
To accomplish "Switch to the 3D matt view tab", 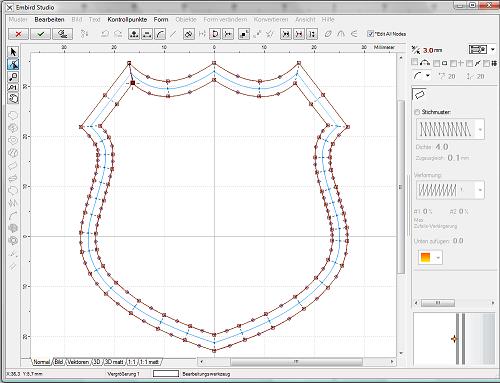I will click(x=114, y=362).
